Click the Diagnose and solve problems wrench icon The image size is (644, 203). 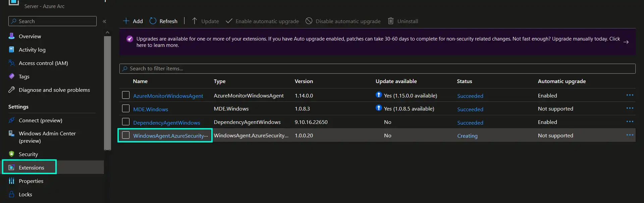coord(12,90)
